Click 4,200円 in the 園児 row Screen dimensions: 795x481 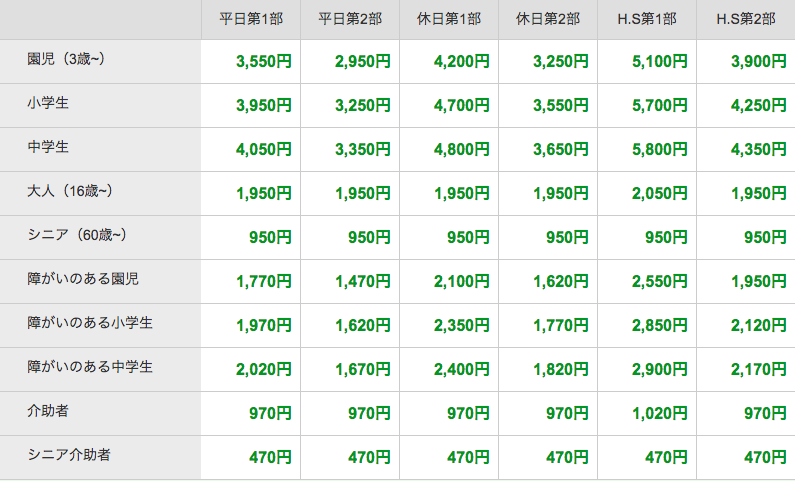pos(461,61)
